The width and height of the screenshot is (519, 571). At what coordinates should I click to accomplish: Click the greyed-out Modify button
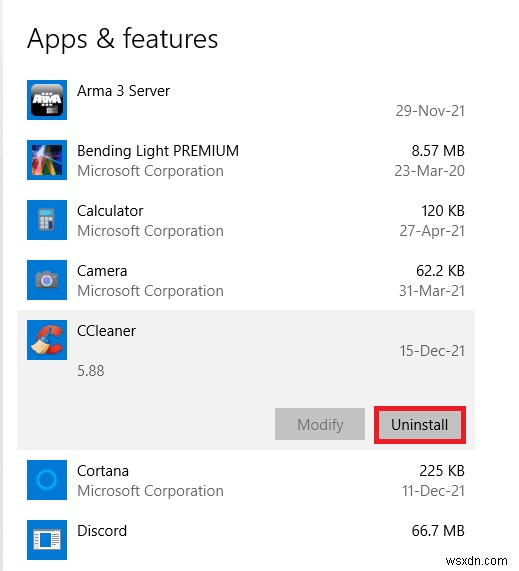(x=320, y=425)
